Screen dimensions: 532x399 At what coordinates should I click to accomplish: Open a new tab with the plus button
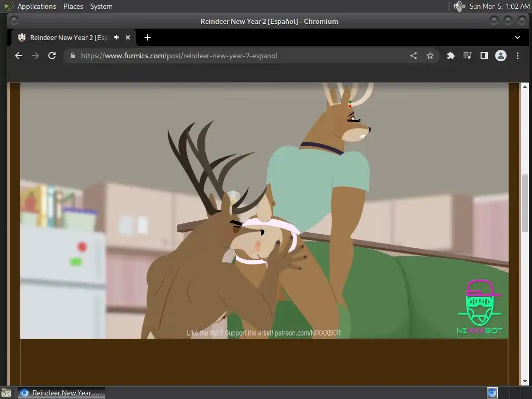pos(147,37)
